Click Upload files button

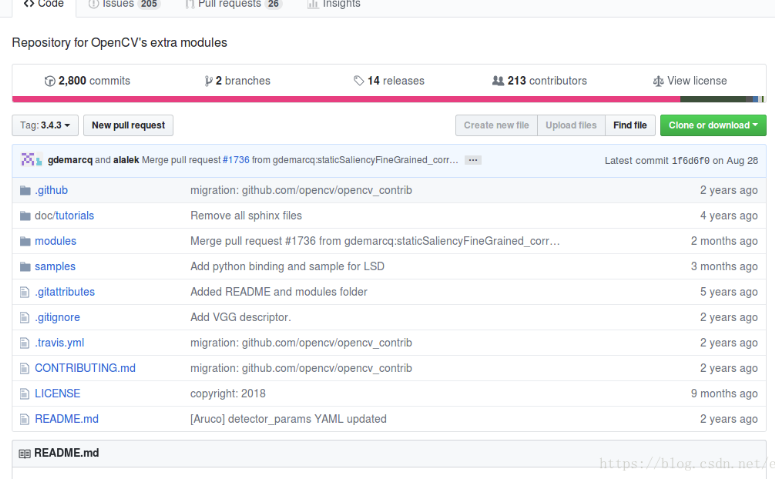click(x=571, y=126)
